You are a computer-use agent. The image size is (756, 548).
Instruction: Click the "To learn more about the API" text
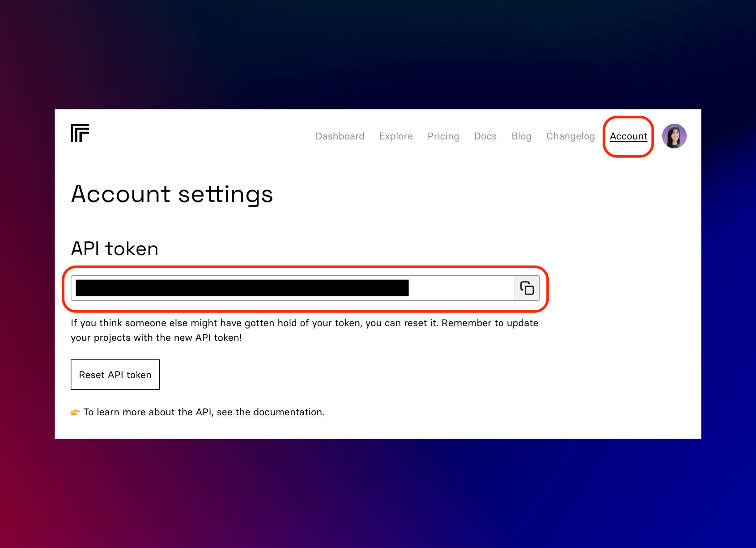pos(148,412)
